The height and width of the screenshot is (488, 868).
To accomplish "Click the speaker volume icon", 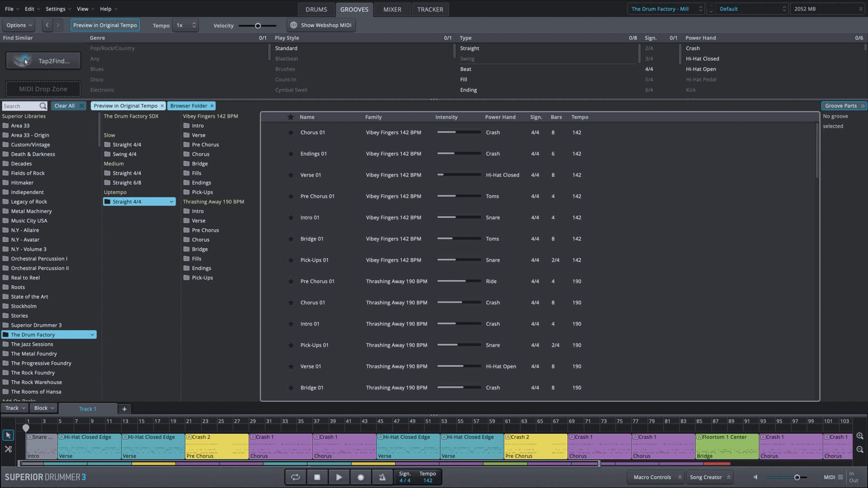I will (x=755, y=477).
